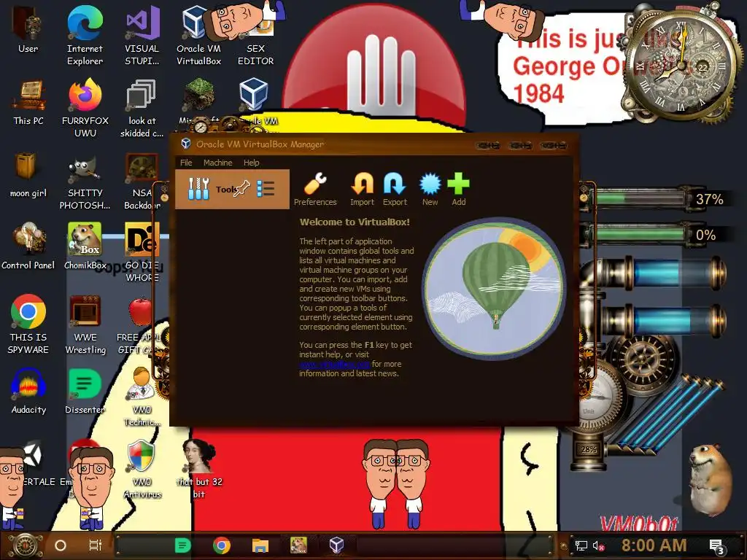The image size is (747, 560).
Task: Select the 'that but 32 bit' desktop icon
Action: coord(198,469)
